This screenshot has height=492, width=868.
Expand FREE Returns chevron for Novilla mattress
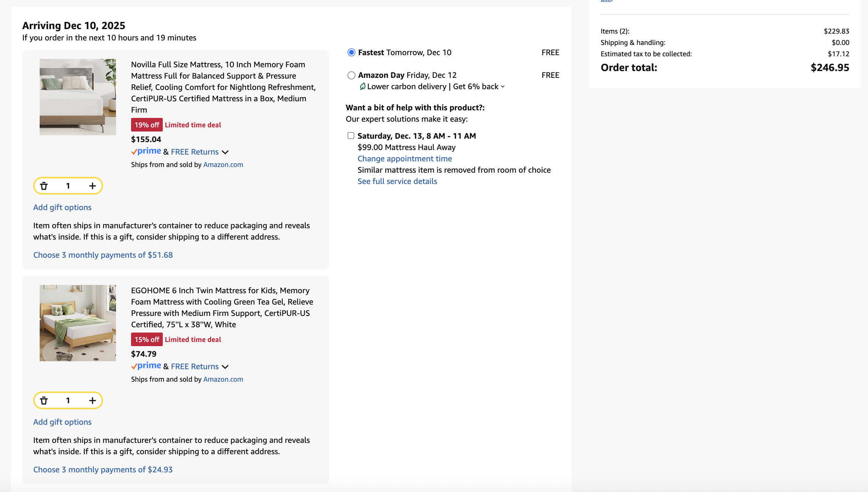pyautogui.click(x=225, y=152)
